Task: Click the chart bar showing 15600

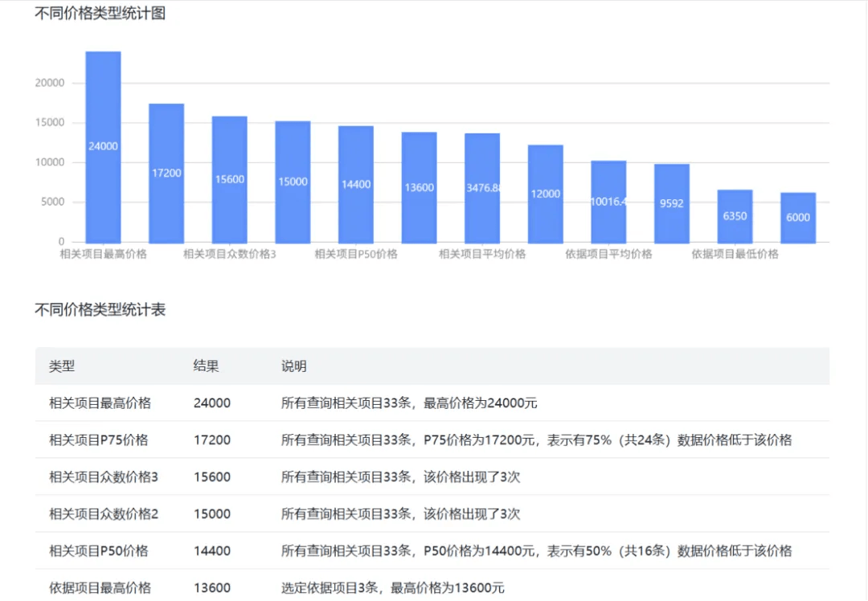Action: click(x=229, y=179)
